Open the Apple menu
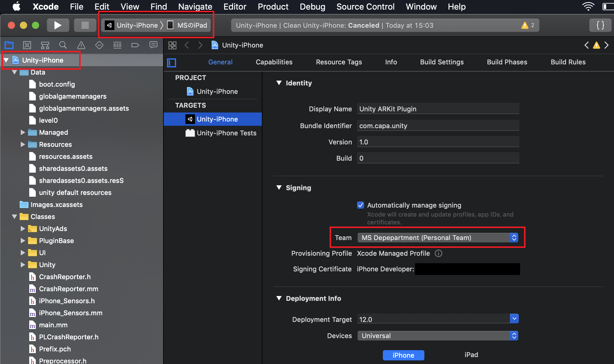 [x=17, y=7]
